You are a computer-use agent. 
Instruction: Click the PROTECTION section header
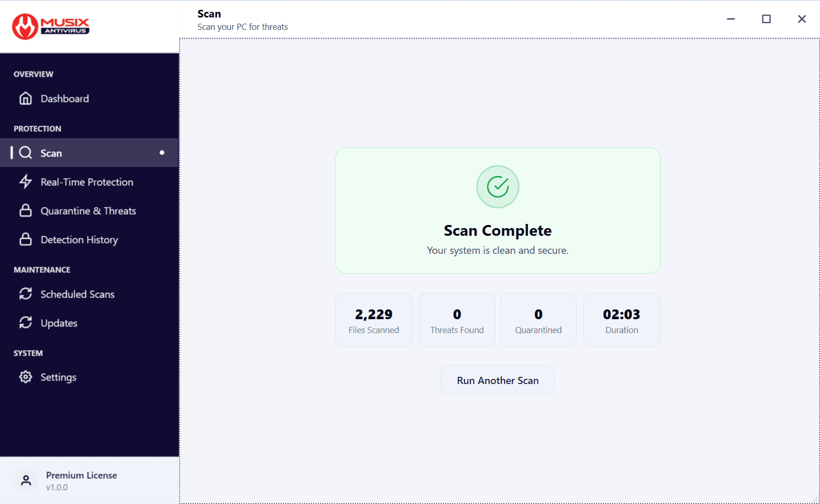tap(37, 129)
